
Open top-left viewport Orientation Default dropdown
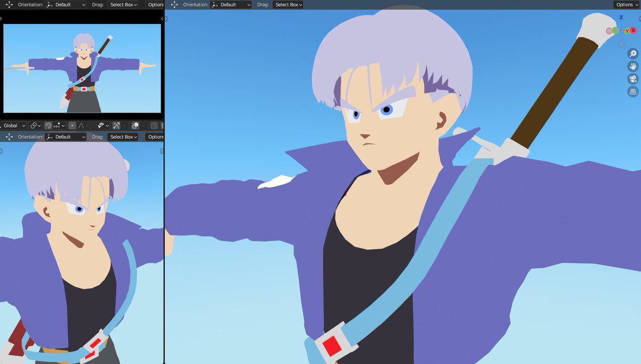[x=66, y=4]
